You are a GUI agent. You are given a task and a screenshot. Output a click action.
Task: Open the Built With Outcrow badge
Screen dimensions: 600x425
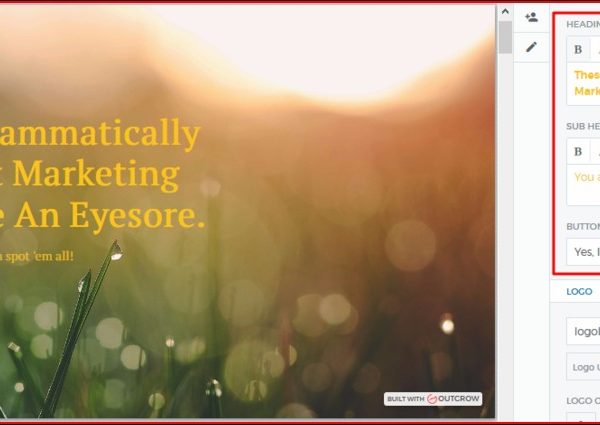click(434, 399)
